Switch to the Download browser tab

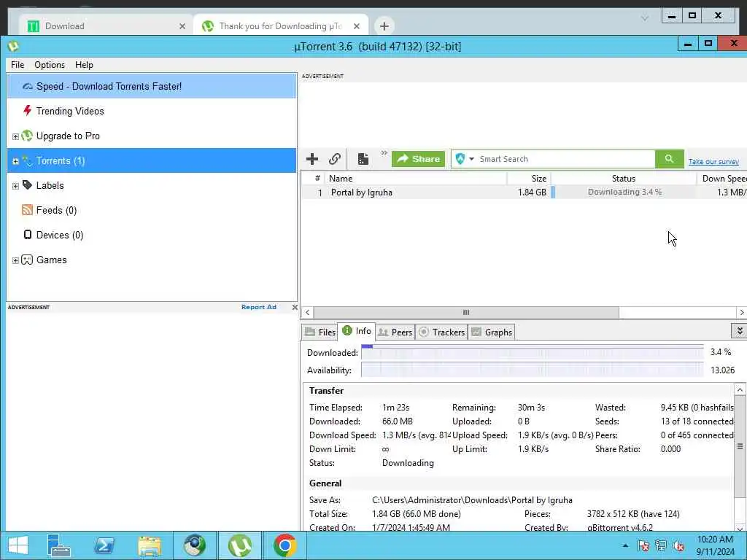click(106, 26)
